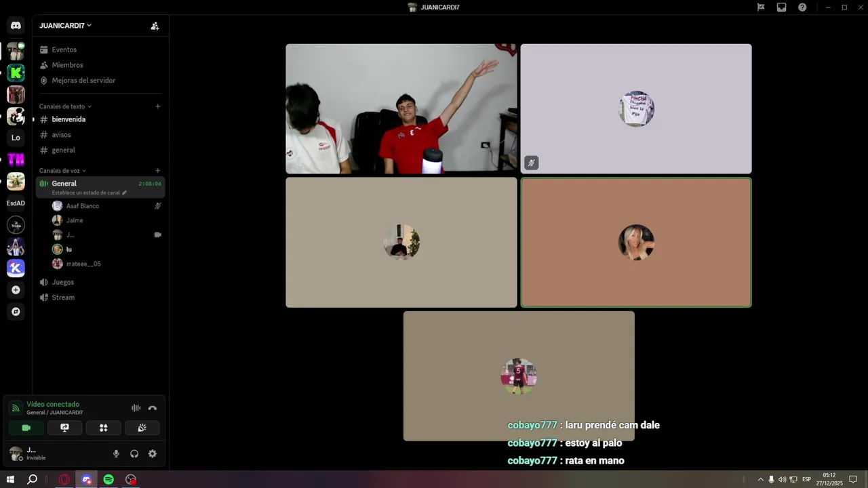Open the connection quality signal icon

point(16,408)
